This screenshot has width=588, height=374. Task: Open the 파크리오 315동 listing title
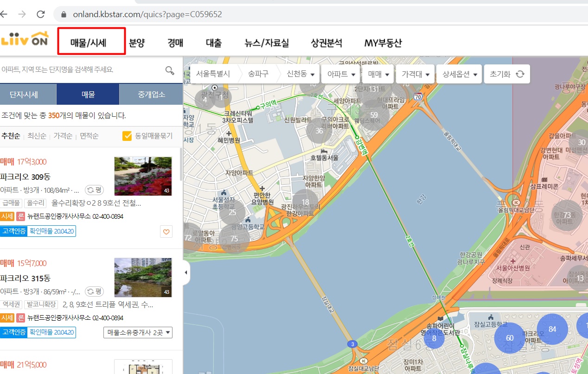[x=25, y=279]
